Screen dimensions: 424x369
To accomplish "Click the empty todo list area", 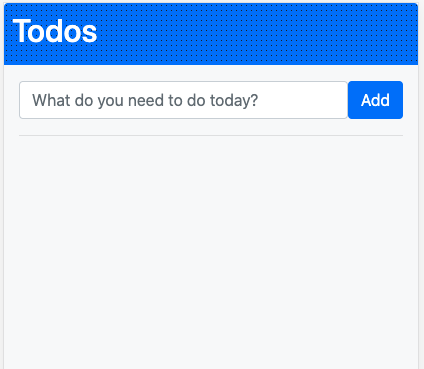I will click(211, 250).
